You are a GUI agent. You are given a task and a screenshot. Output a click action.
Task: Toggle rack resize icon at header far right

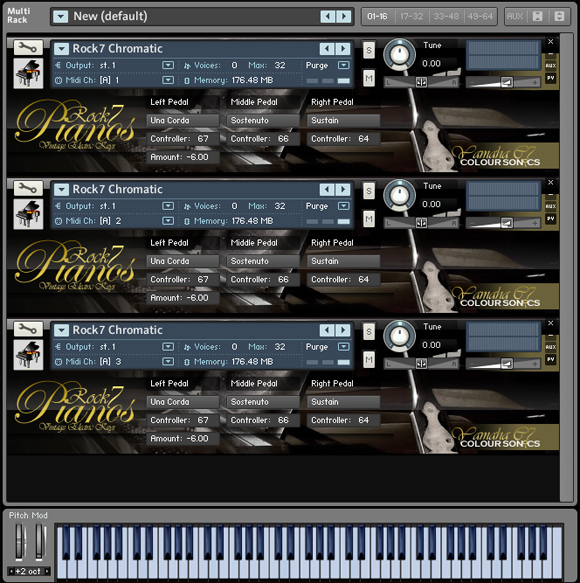pos(559,16)
